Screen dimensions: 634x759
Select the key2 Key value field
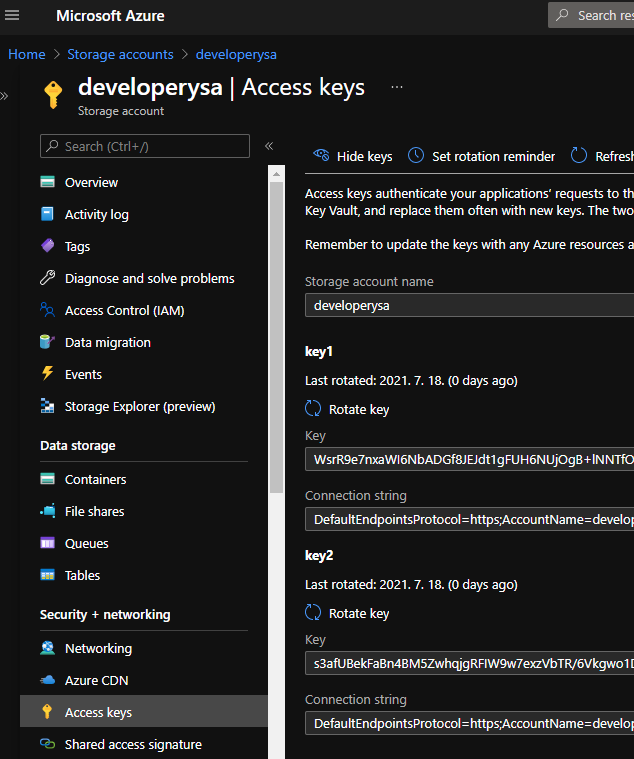[469, 663]
